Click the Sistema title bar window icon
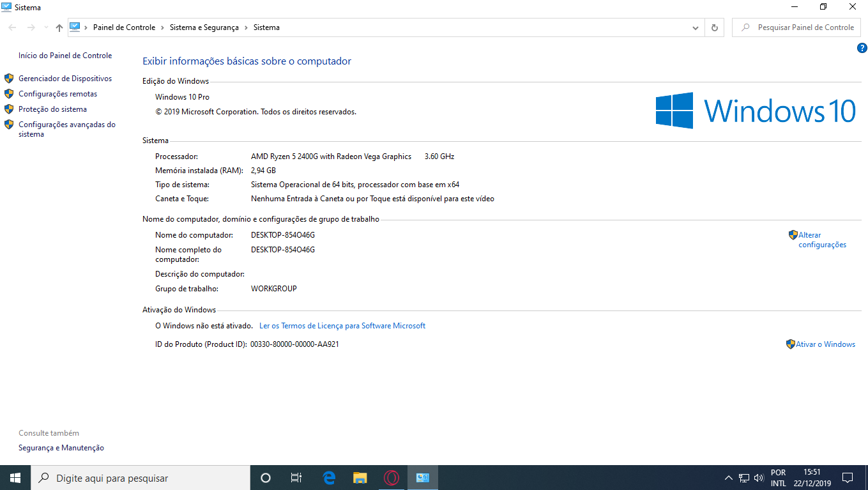The width and height of the screenshot is (868, 490). [6, 7]
